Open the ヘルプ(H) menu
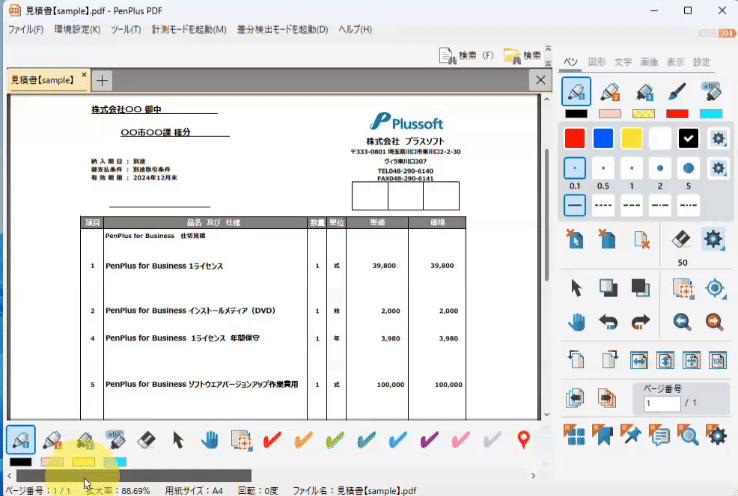 point(355,30)
